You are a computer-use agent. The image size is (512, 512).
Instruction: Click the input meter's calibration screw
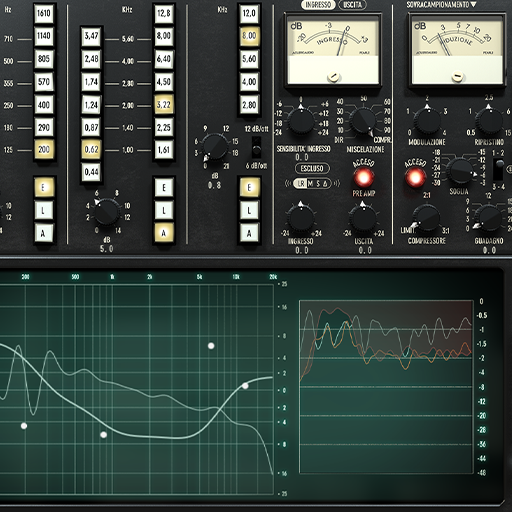point(333,76)
